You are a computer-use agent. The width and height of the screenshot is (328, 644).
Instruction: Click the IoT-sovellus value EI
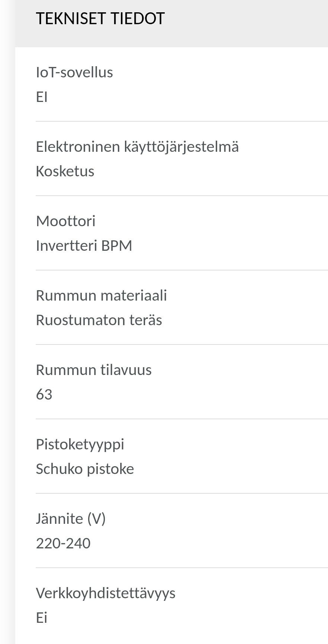pyautogui.click(x=42, y=97)
